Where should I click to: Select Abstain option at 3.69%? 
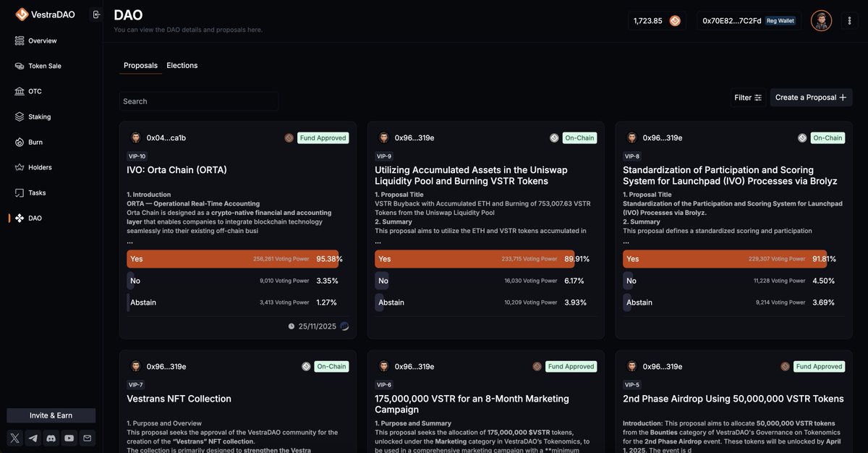click(731, 302)
